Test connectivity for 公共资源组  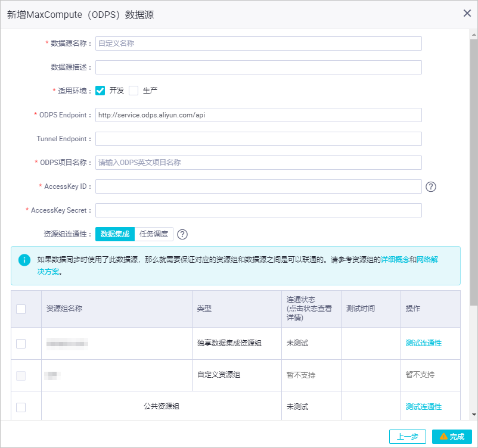pos(423,407)
